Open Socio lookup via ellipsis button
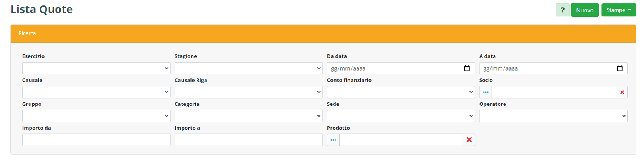The image size is (644, 163). tap(485, 92)
